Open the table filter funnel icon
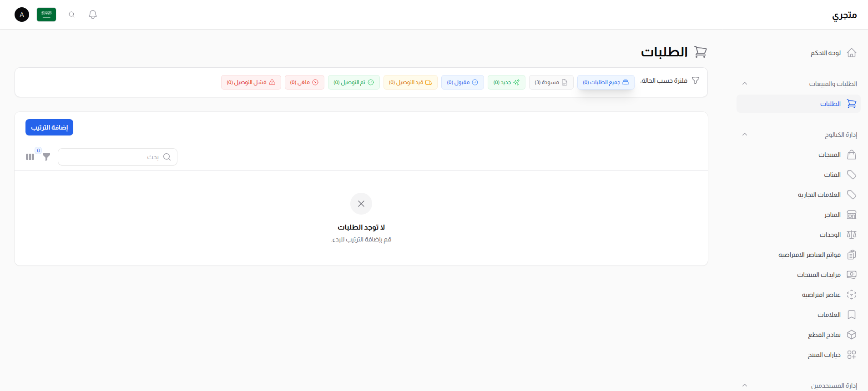The height and width of the screenshot is (391, 868). (x=46, y=157)
